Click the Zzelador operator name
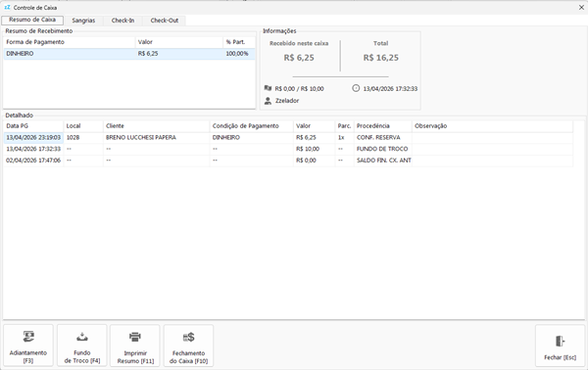The height and width of the screenshot is (370, 588). coord(287,101)
